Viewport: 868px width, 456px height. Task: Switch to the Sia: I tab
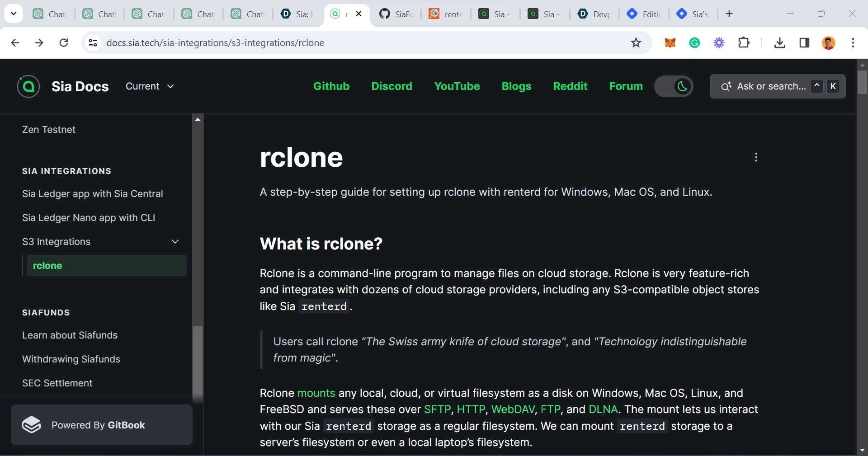coord(297,14)
